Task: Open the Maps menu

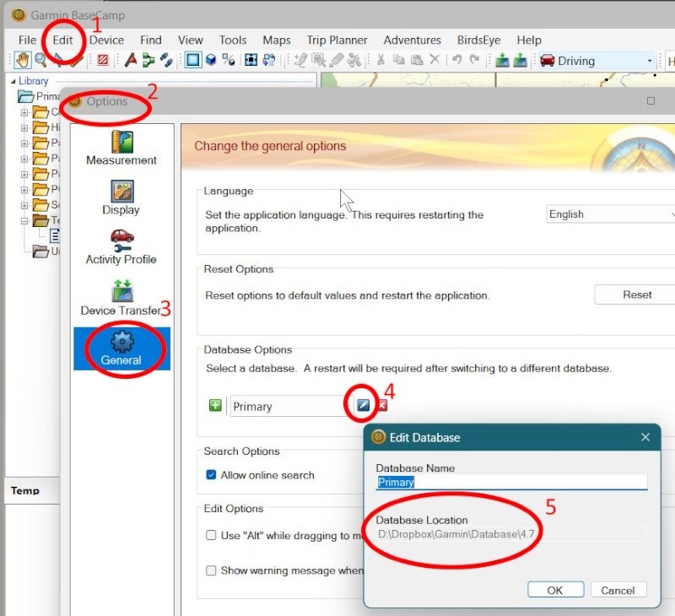Action: [277, 40]
